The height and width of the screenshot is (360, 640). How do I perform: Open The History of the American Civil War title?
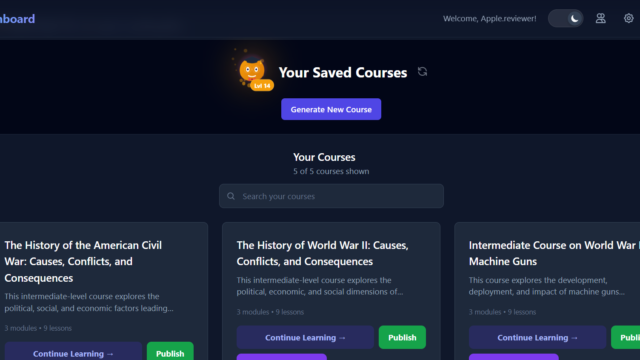(83, 261)
